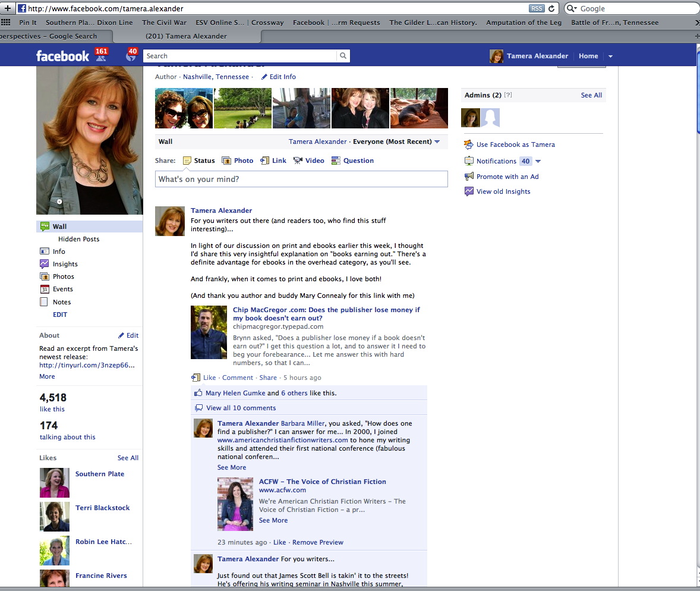Switch to (201) Tamera Alexander tab
700x591 pixels.
click(x=186, y=36)
